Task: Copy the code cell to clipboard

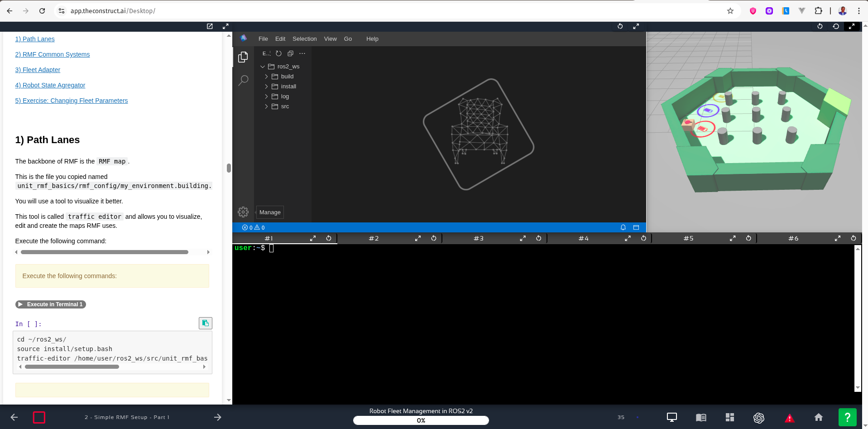Action: pyautogui.click(x=205, y=323)
